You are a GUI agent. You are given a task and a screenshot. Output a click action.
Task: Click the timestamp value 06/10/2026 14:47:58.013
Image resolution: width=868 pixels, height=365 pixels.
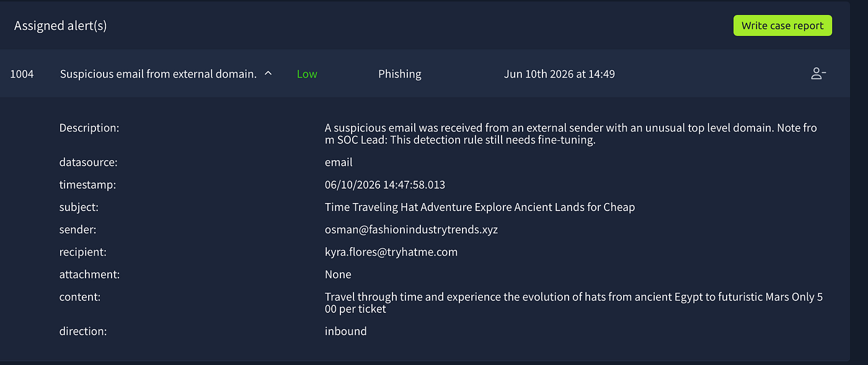click(x=385, y=185)
